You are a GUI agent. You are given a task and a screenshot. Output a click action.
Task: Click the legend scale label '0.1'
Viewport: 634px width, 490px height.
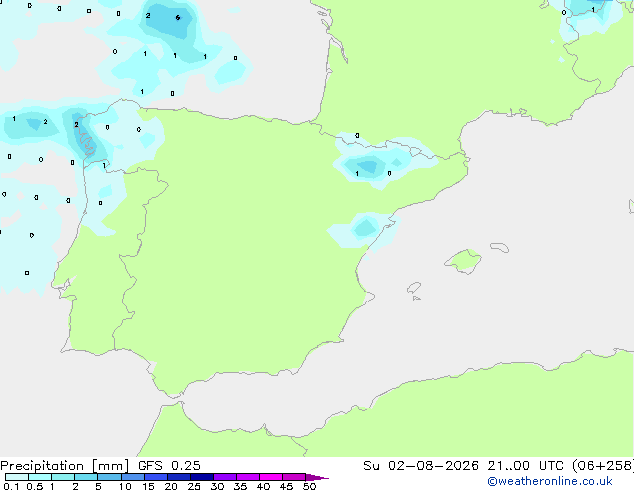[x=11, y=486]
